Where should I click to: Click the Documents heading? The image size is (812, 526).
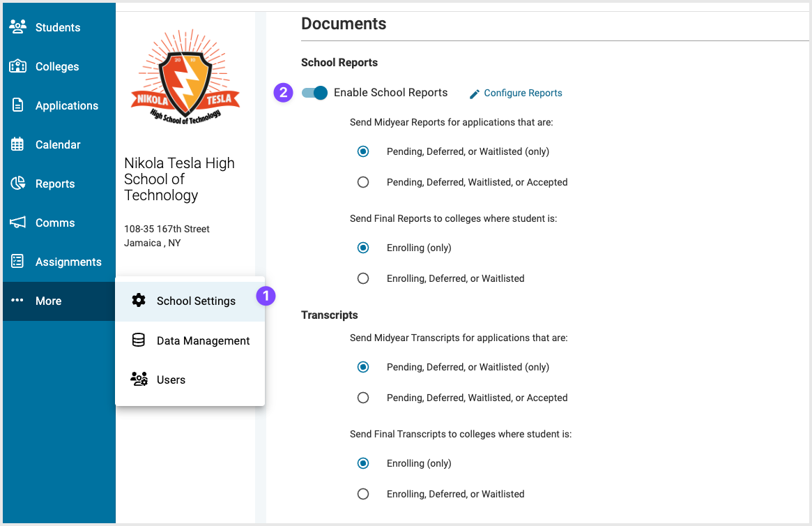[x=344, y=24]
